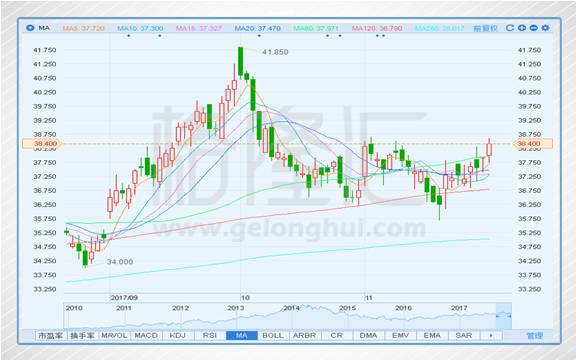The width and height of the screenshot is (576, 360).
Task: Toggle the MA5 line label
Action: (84, 28)
